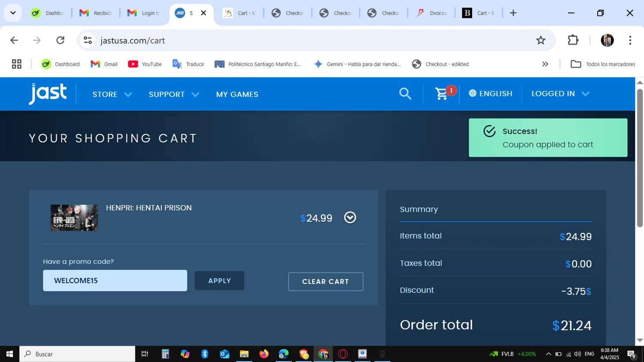Open File Explorer from the taskbar

click(244, 354)
